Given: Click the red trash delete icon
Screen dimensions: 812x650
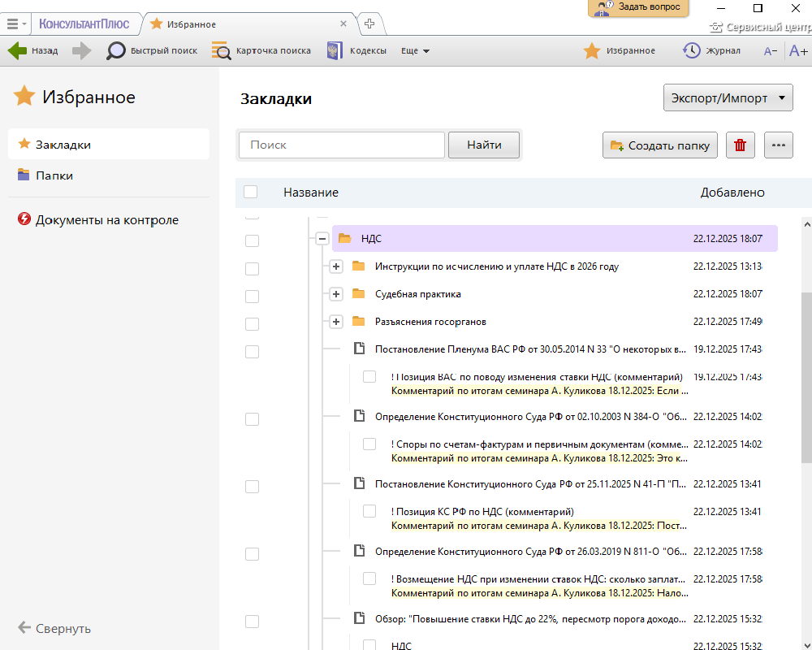Looking at the screenshot, I should [740, 145].
